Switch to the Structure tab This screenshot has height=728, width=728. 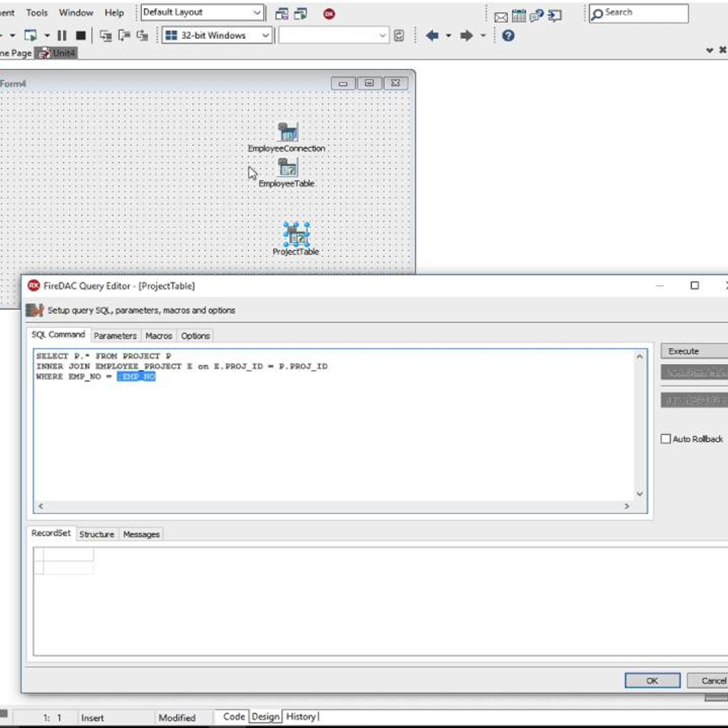(97, 534)
